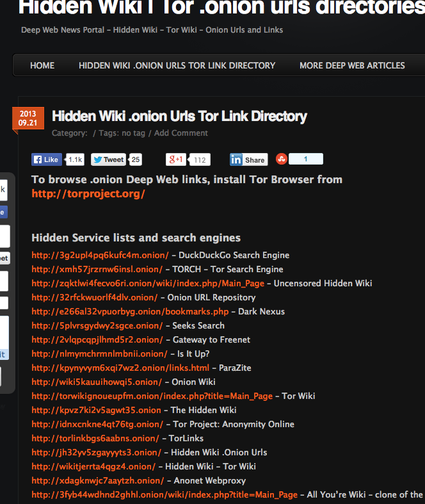Click the site title Hidden Wiki header
The width and height of the screenshot is (425, 504).
(x=221, y=6)
